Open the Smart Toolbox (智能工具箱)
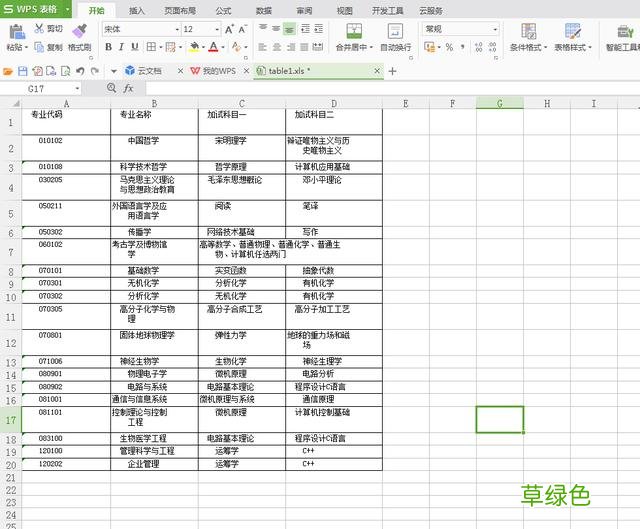This screenshot has width=640, height=529. pyautogui.click(x=623, y=37)
